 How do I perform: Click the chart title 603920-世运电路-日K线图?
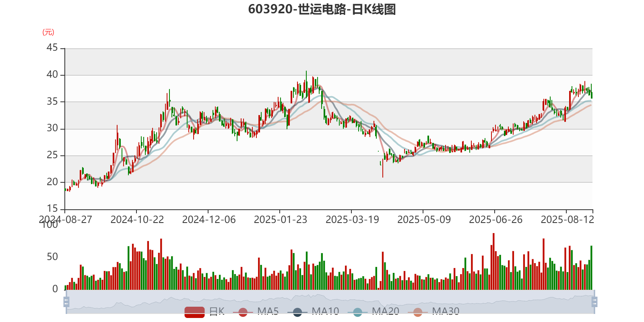click(x=322, y=9)
